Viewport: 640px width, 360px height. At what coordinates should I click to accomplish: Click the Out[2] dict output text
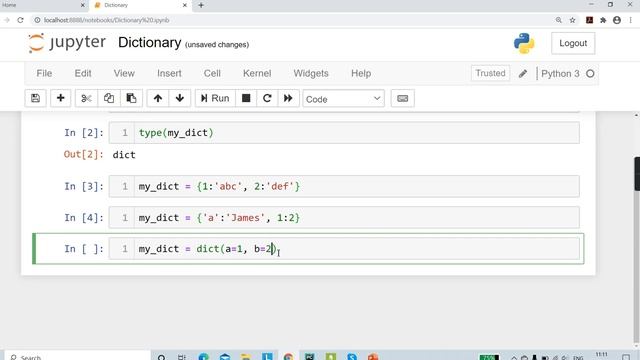click(124, 155)
